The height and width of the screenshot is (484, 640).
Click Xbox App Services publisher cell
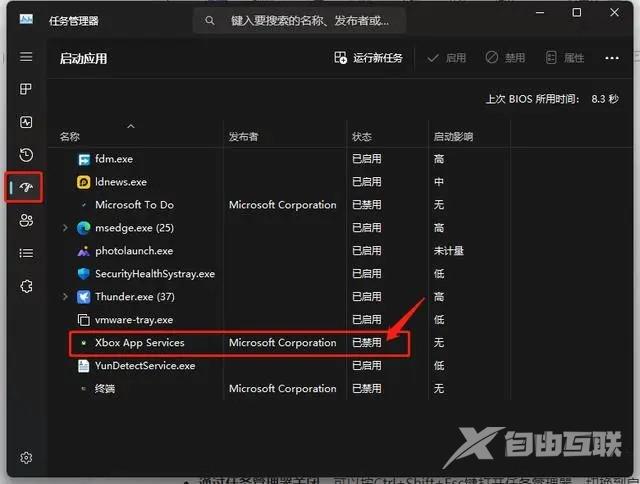coord(283,343)
